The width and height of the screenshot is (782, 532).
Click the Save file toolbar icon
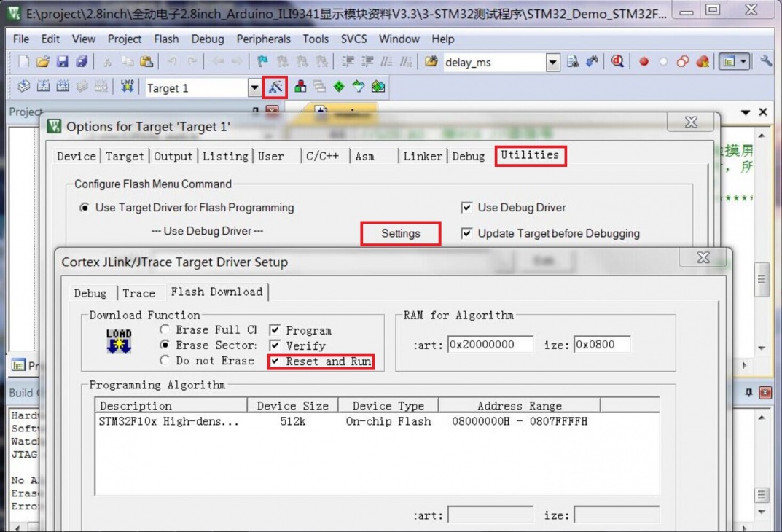[x=62, y=62]
